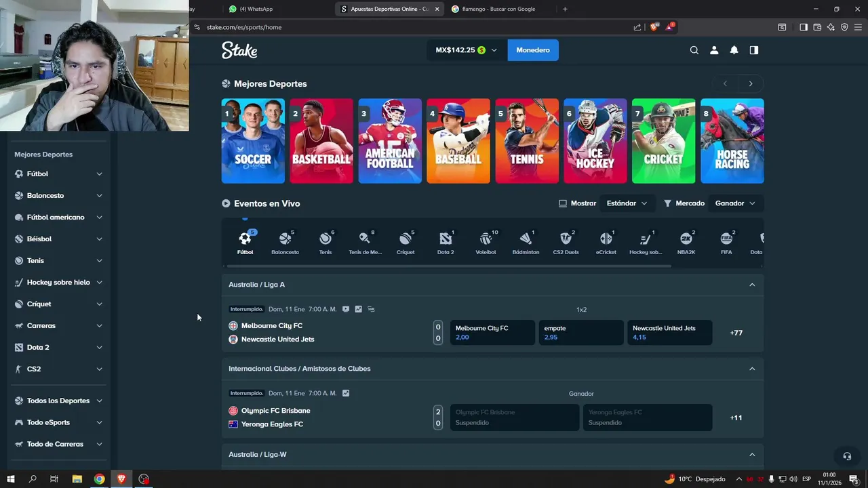Collapse the Australia / Liga A section
This screenshot has width=868, height=488.
pyautogui.click(x=752, y=285)
